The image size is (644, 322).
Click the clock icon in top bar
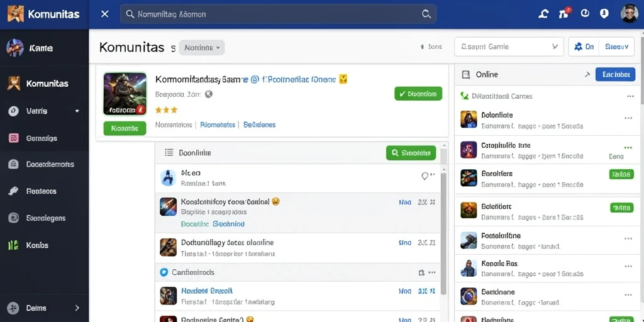pyautogui.click(x=585, y=13)
